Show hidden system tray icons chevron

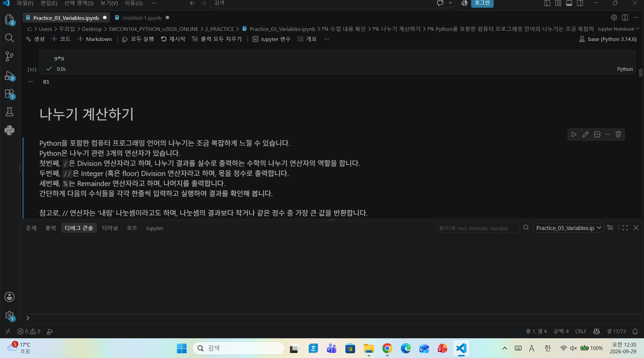(x=504, y=348)
